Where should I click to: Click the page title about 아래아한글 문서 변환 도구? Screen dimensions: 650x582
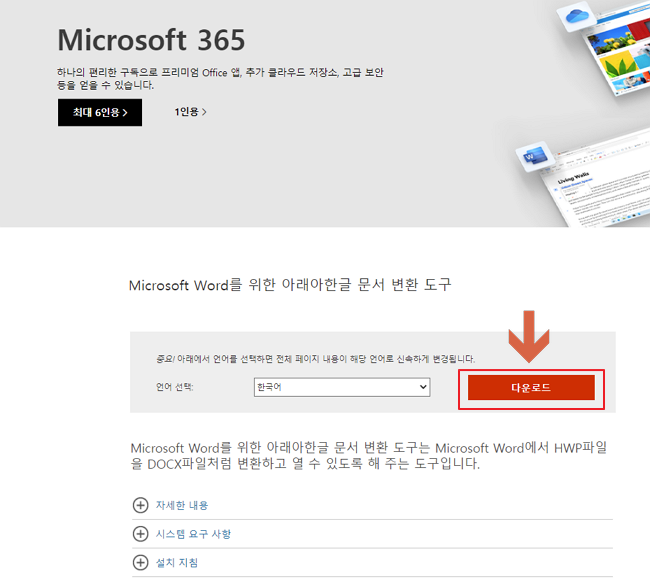pyautogui.click(x=290, y=285)
